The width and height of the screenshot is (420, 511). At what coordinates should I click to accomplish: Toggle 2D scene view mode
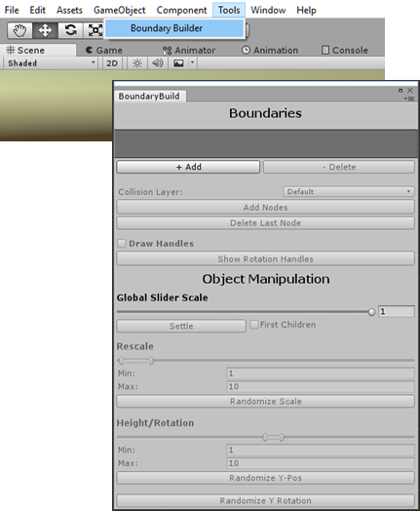(112, 63)
